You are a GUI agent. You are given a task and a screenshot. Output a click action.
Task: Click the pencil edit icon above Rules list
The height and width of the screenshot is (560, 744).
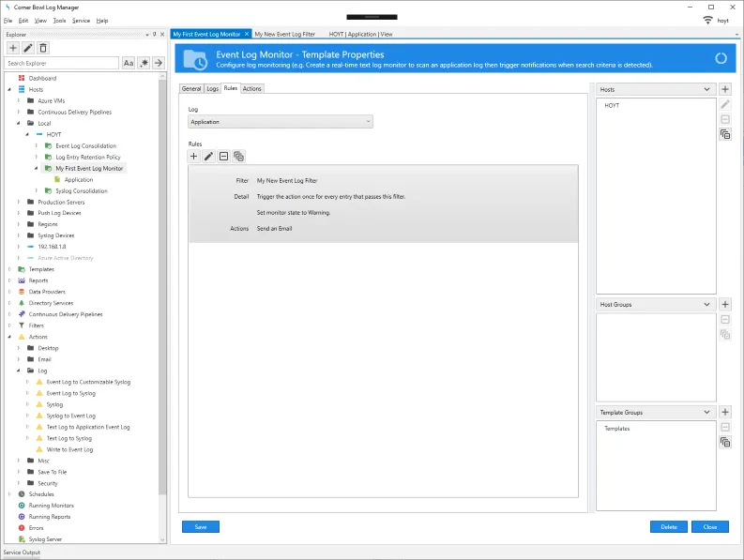pos(208,157)
